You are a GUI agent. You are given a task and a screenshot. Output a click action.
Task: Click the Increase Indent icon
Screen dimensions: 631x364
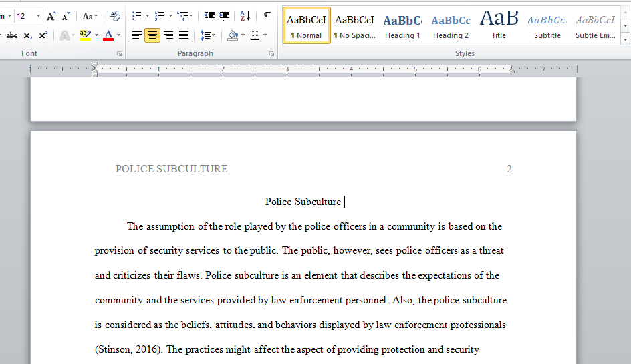[x=224, y=16]
